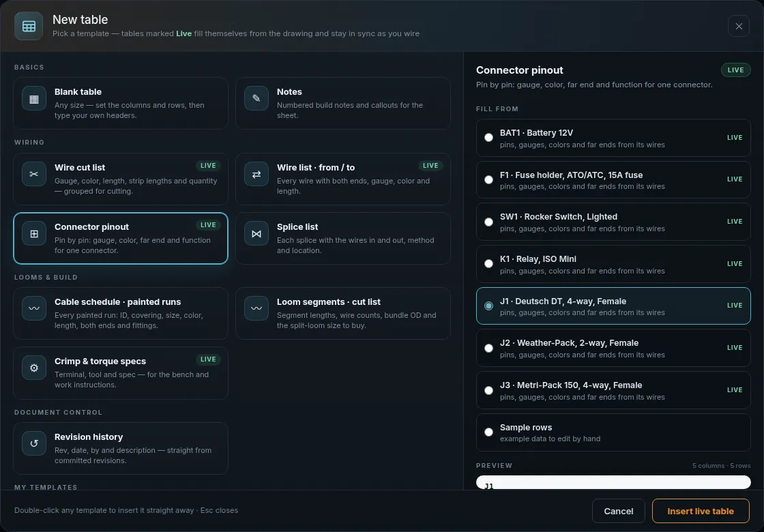Viewport: 764px width, 532px height.
Task: Click the Splice list bowtie icon
Action: click(256, 234)
